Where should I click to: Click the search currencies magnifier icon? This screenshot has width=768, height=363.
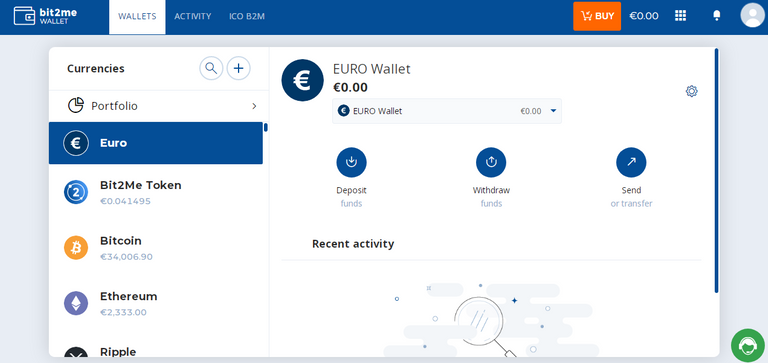pos(211,68)
